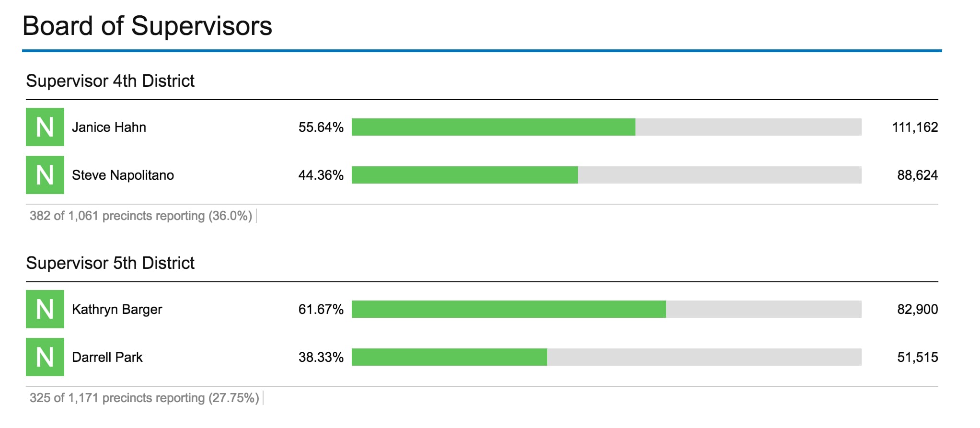
Task: Click the 382 of 1,061 precincts reporting text
Action: point(141,216)
